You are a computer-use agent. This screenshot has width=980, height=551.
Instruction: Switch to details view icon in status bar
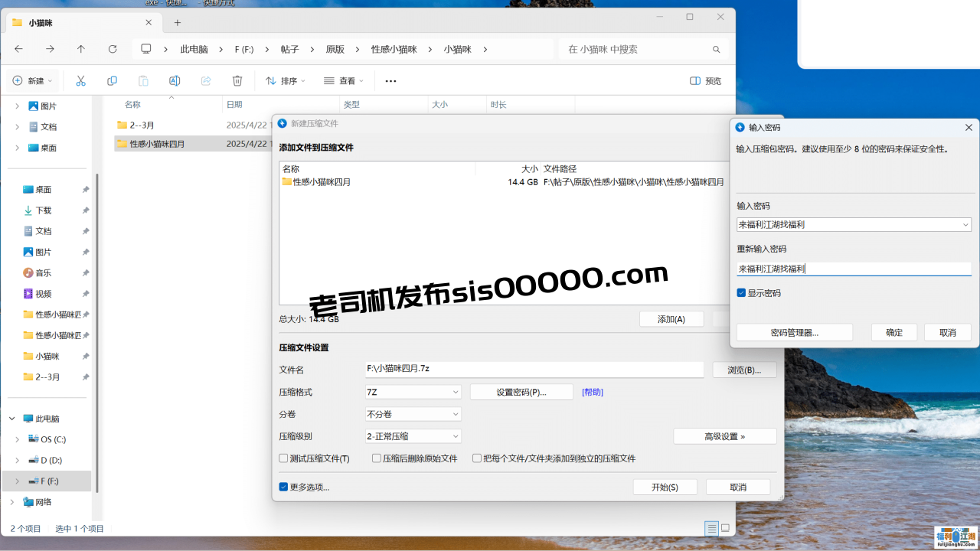[x=711, y=528]
